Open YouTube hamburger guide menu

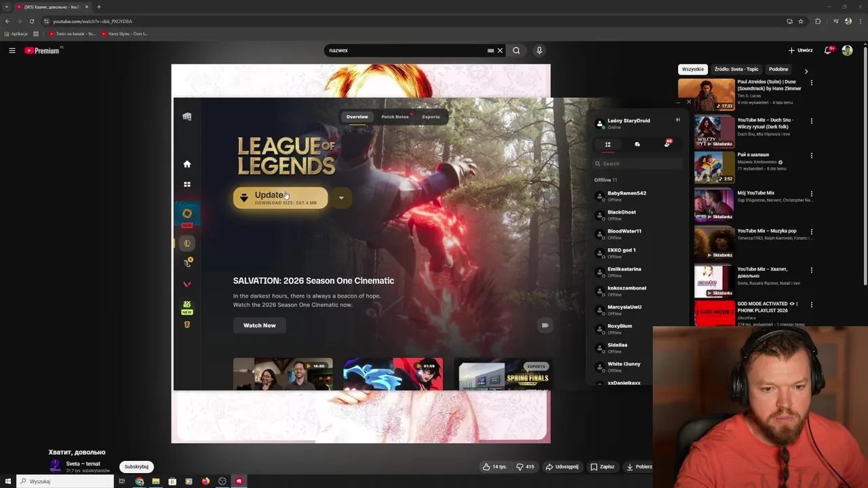pyautogui.click(x=12, y=50)
